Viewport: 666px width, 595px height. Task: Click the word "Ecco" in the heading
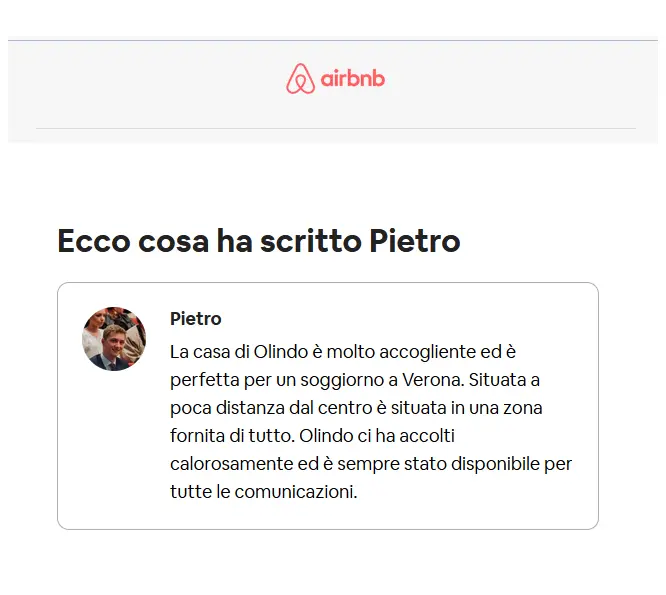(x=94, y=241)
